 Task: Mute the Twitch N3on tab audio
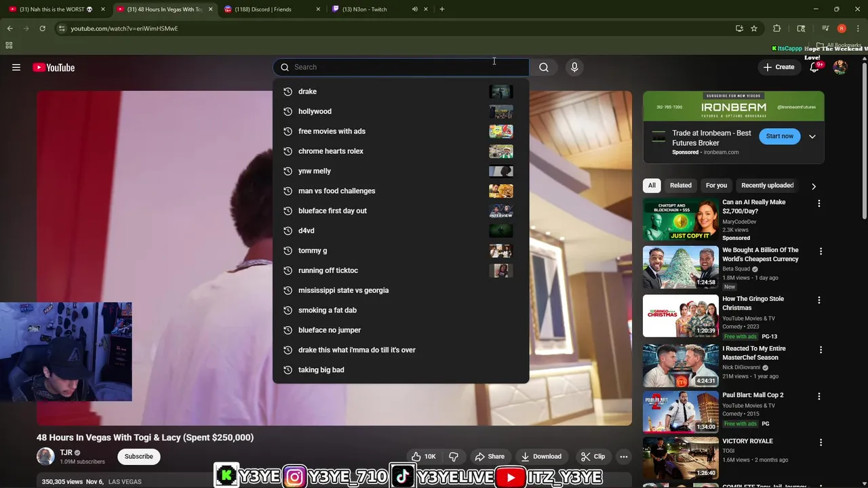[414, 9]
